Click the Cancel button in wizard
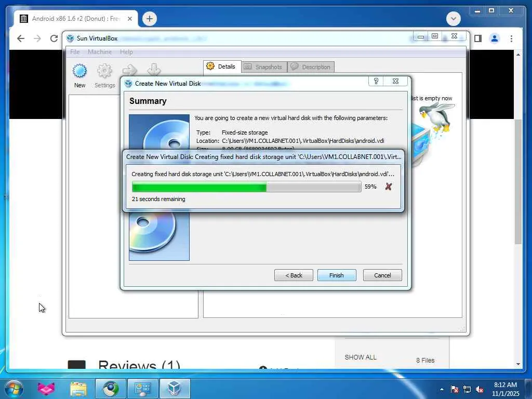 pyautogui.click(x=382, y=275)
